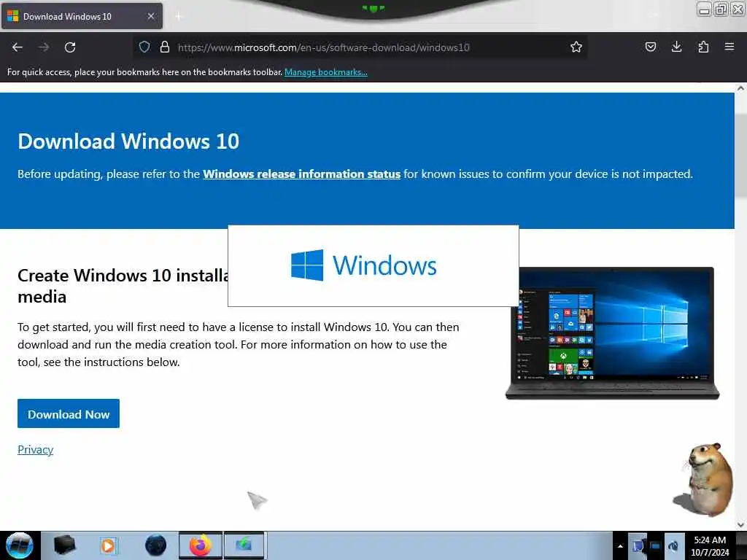Launch the media player taskbar icon
This screenshot has height=560, width=747.
coord(108,545)
